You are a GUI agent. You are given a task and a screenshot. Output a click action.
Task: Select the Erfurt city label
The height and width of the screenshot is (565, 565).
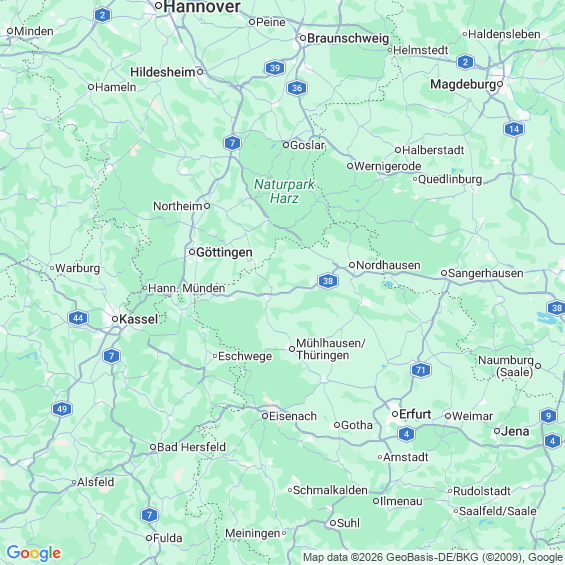pyautogui.click(x=415, y=414)
